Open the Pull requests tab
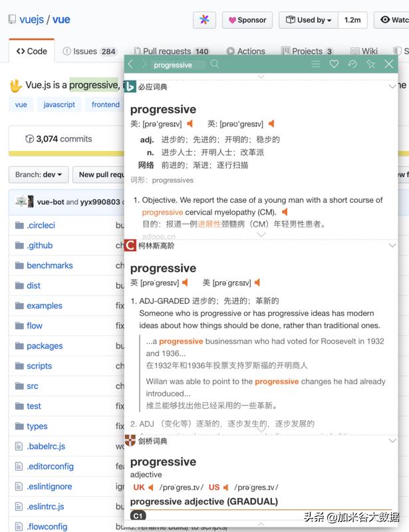409x532 pixels. tap(171, 51)
